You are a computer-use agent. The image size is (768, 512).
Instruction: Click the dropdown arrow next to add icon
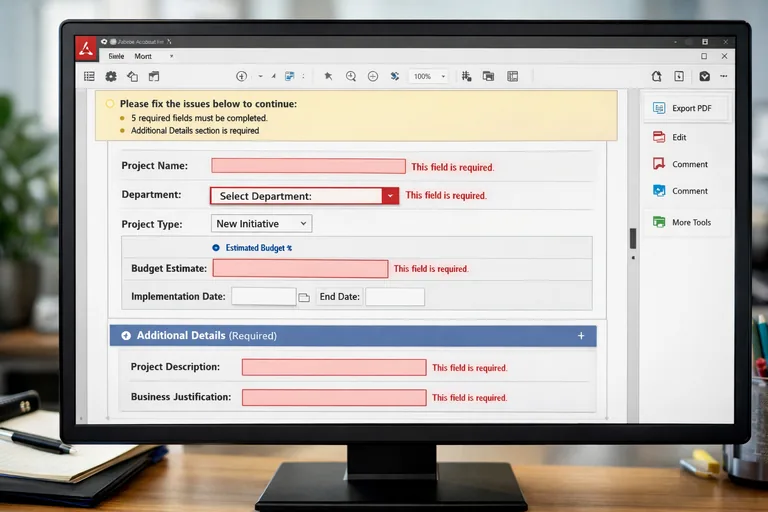point(261,76)
